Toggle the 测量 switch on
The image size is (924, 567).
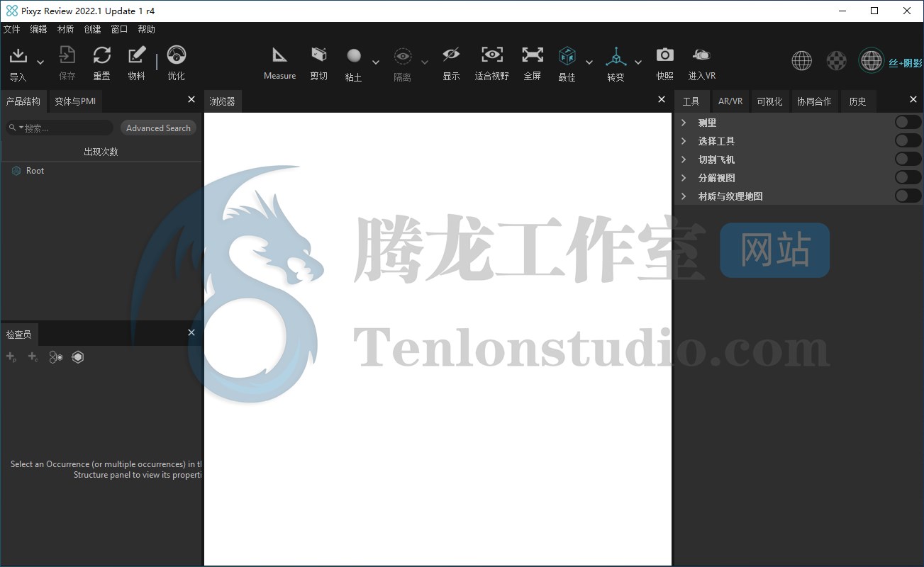coord(908,122)
